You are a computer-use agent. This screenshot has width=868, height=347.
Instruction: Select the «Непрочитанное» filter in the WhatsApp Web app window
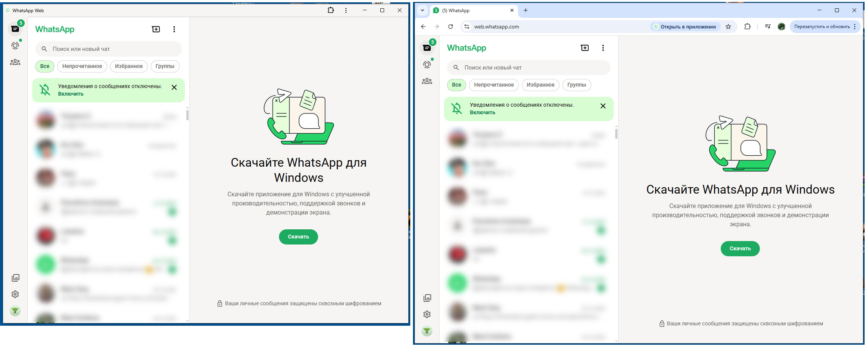(82, 66)
